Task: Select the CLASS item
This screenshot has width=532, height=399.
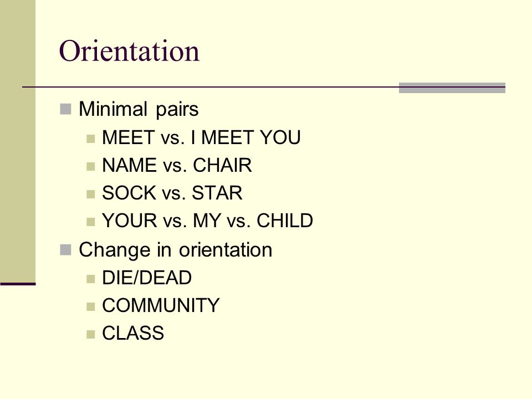Action: [x=133, y=333]
